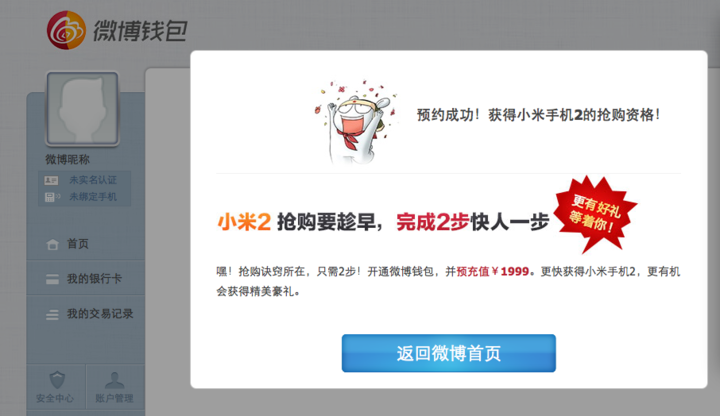Click the cartoon rabbit mascot image

[357, 121]
